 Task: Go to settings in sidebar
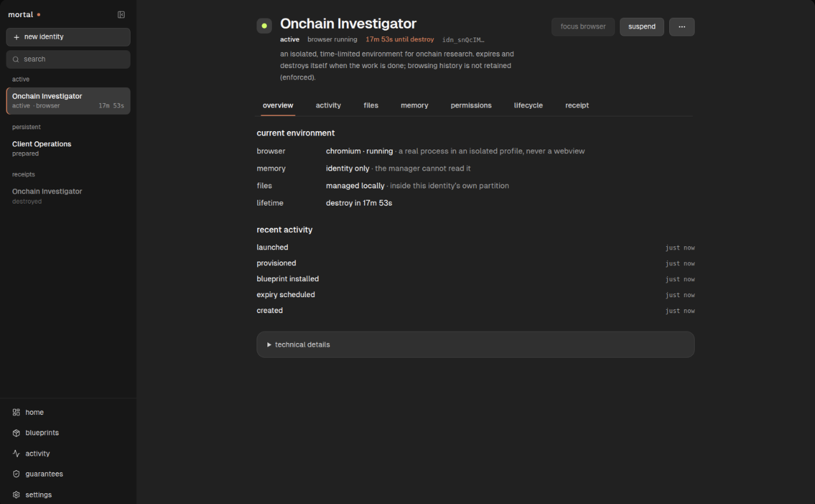point(68,495)
